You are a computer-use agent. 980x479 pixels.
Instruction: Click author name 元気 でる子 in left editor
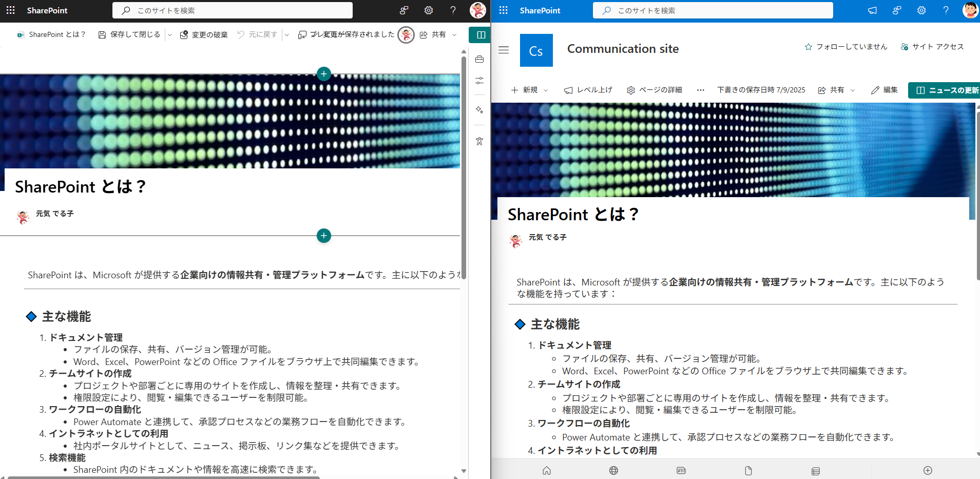[x=55, y=214]
